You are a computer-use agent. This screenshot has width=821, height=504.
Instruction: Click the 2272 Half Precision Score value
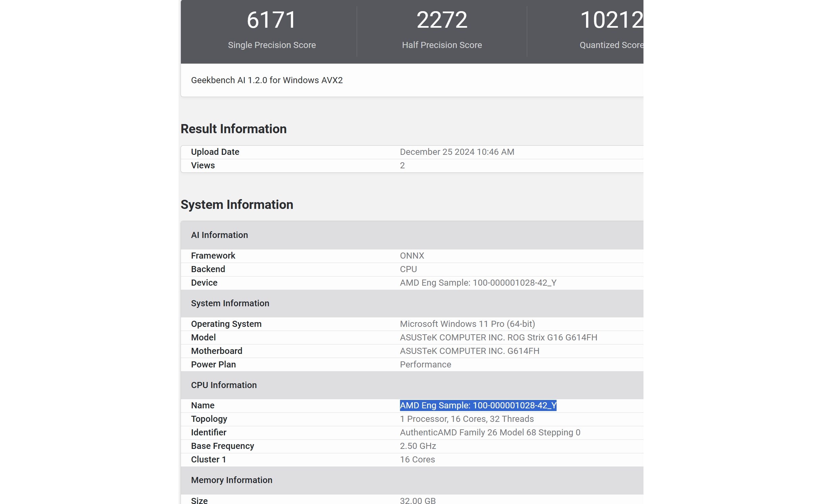tap(442, 20)
